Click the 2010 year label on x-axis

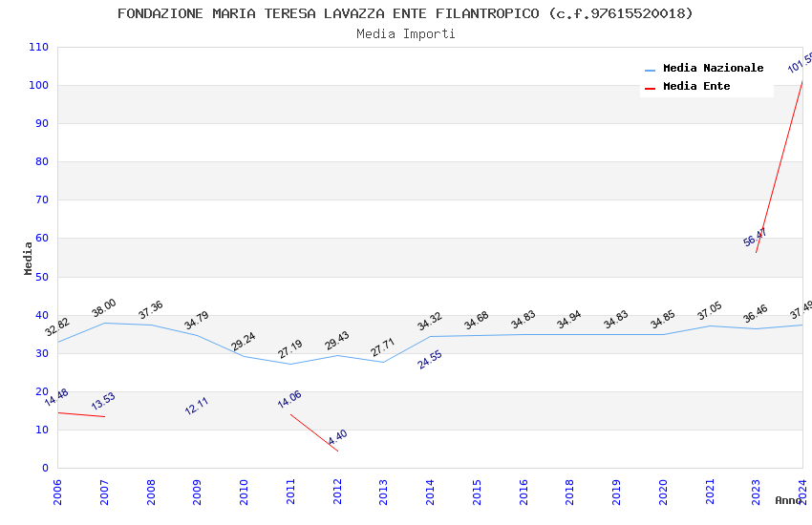click(x=244, y=492)
